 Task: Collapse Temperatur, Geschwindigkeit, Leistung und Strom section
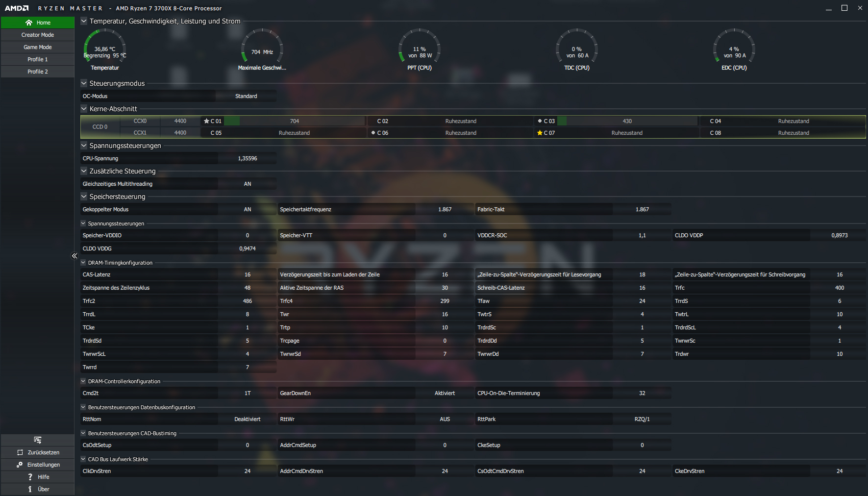[x=84, y=21]
